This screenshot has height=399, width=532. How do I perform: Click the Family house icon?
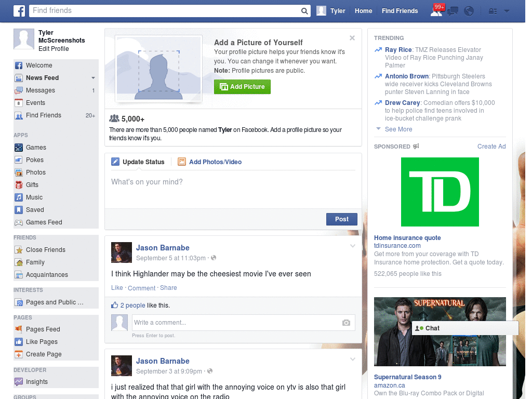tap(19, 262)
